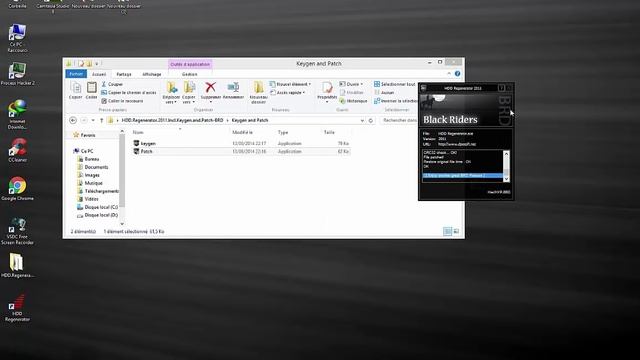Open the Accès rapide dropdown
Image resolution: width=640 pixels, height=360 pixels.
coord(287,93)
